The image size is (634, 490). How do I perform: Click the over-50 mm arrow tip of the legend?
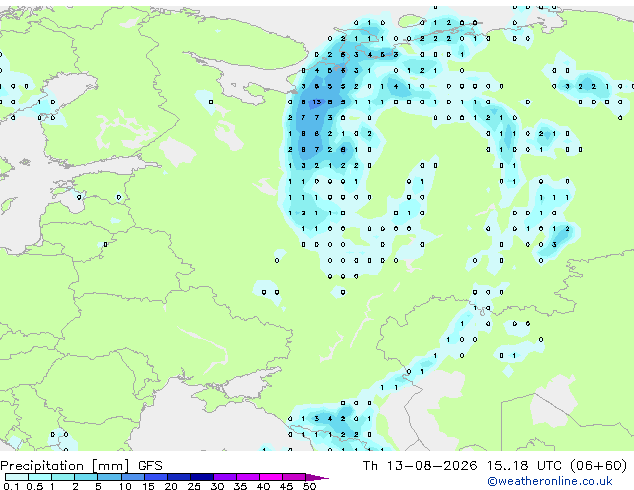point(317,477)
